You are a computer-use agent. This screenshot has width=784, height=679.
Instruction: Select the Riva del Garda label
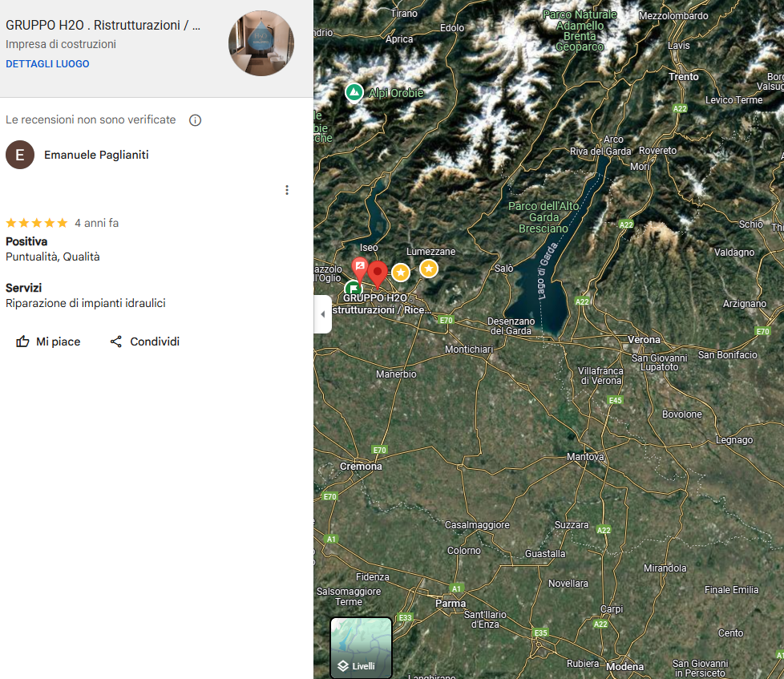click(600, 151)
